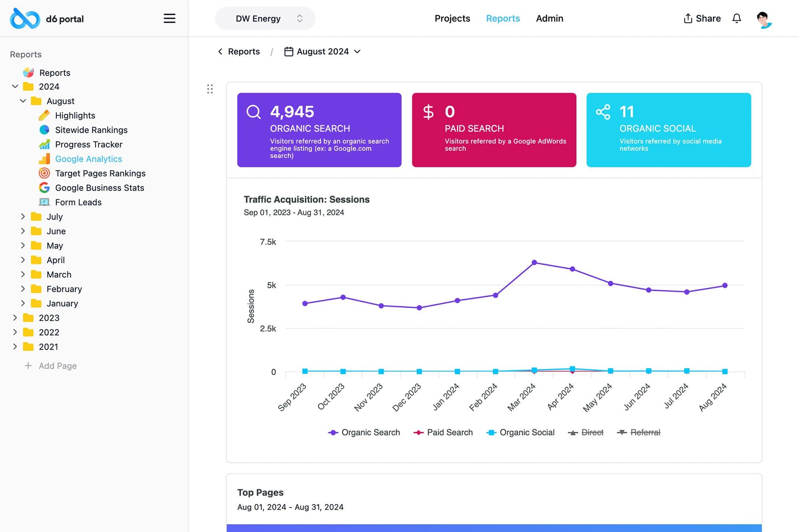Click the Reports breadcrumb link
This screenshot has height=532, width=799.
[244, 52]
